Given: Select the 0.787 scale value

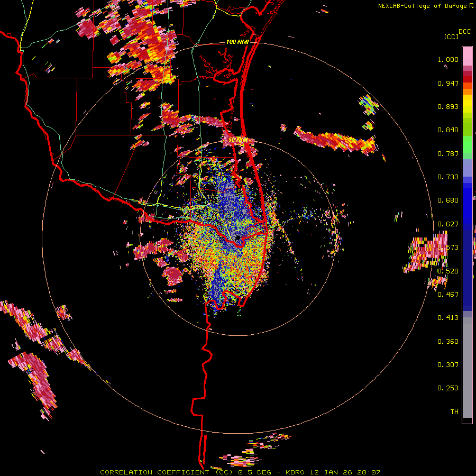Looking at the screenshot, I should coord(448,153).
